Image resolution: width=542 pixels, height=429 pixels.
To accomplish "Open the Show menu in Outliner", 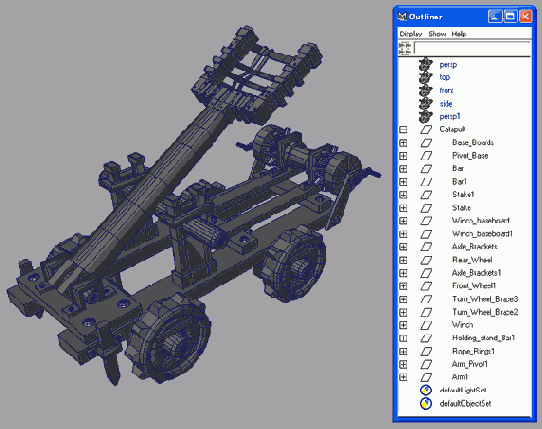I will [x=437, y=34].
